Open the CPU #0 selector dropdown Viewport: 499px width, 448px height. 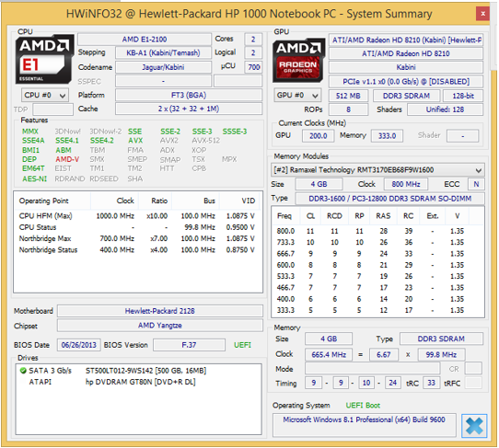45,95
